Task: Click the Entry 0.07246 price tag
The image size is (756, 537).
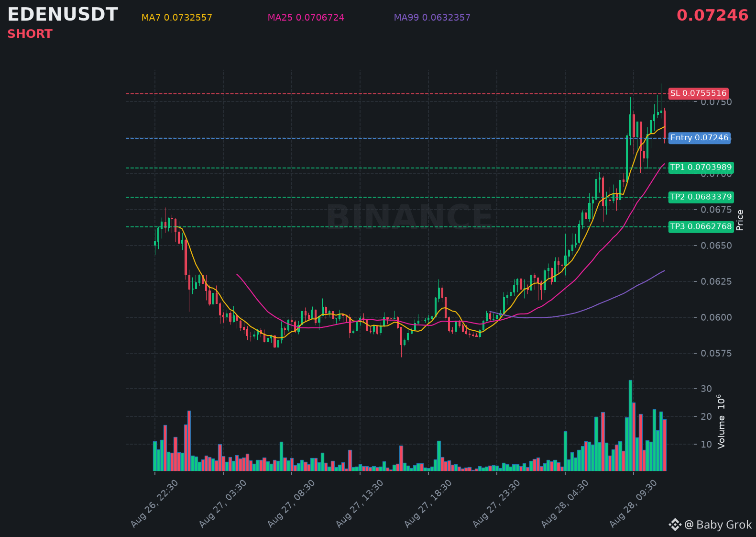Action: pyautogui.click(x=699, y=138)
